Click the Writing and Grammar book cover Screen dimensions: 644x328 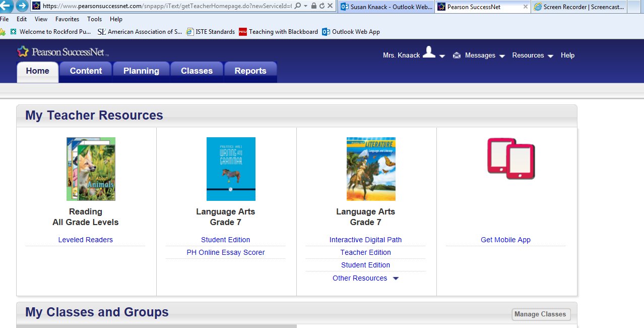tap(231, 169)
